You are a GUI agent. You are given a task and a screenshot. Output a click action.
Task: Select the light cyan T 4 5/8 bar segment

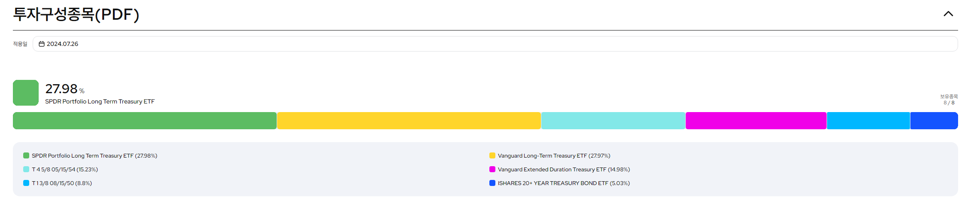click(613, 121)
